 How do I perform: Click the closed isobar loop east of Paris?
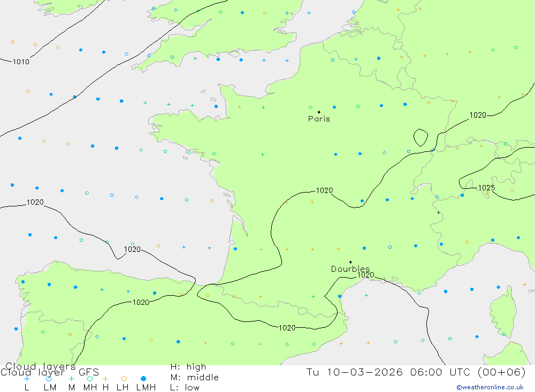(421, 137)
